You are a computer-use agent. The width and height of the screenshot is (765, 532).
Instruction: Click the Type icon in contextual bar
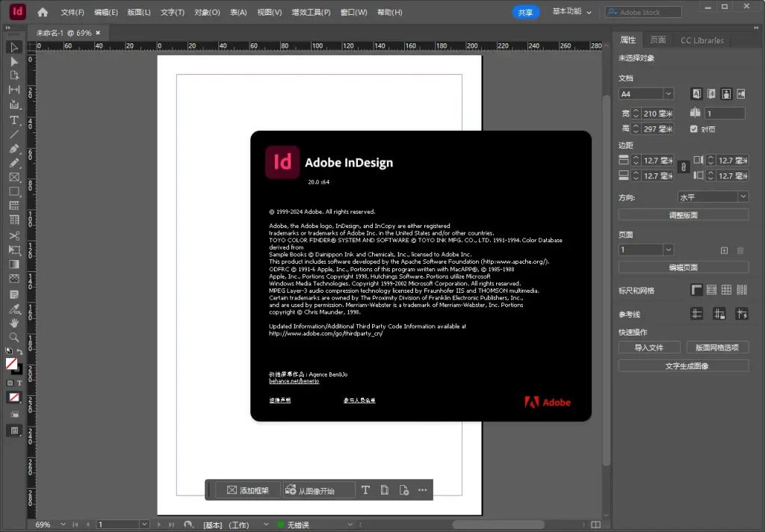(365, 490)
